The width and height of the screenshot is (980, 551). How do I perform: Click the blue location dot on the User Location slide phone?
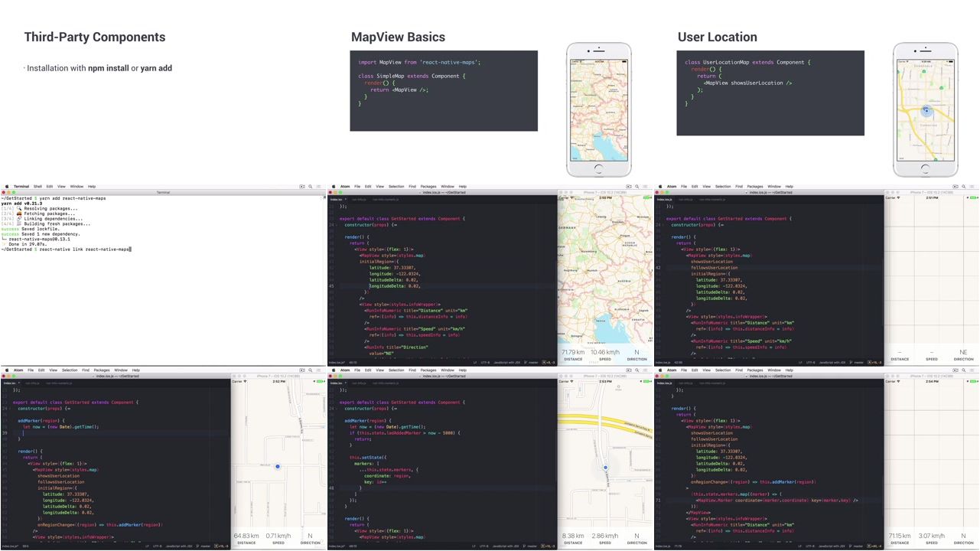point(926,112)
